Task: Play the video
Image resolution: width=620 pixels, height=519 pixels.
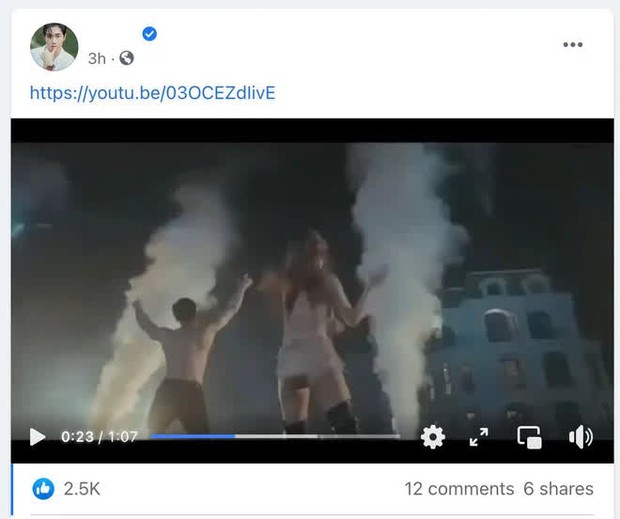Action: point(37,437)
